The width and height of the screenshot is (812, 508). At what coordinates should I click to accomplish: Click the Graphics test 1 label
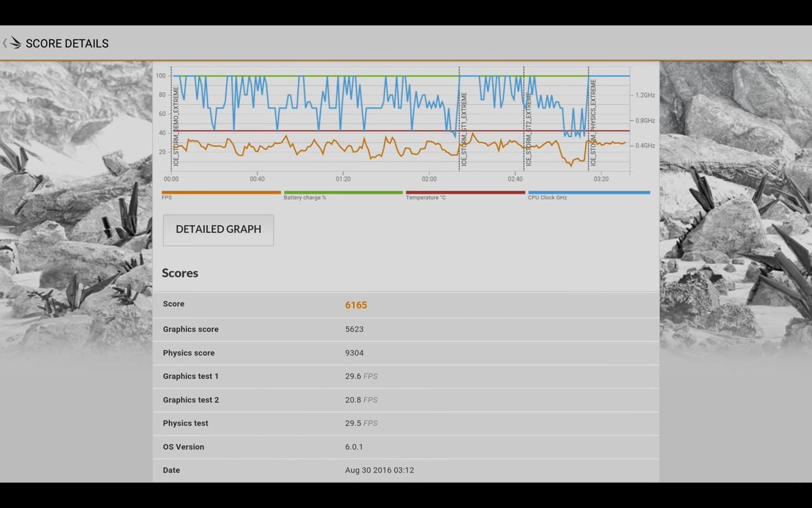coord(190,376)
